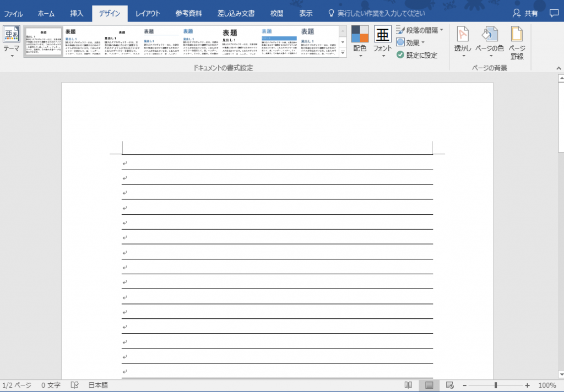Screen dimensions: 564x392
Task: Click the 共有 (Share) button
Action: click(x=525, y=14)
